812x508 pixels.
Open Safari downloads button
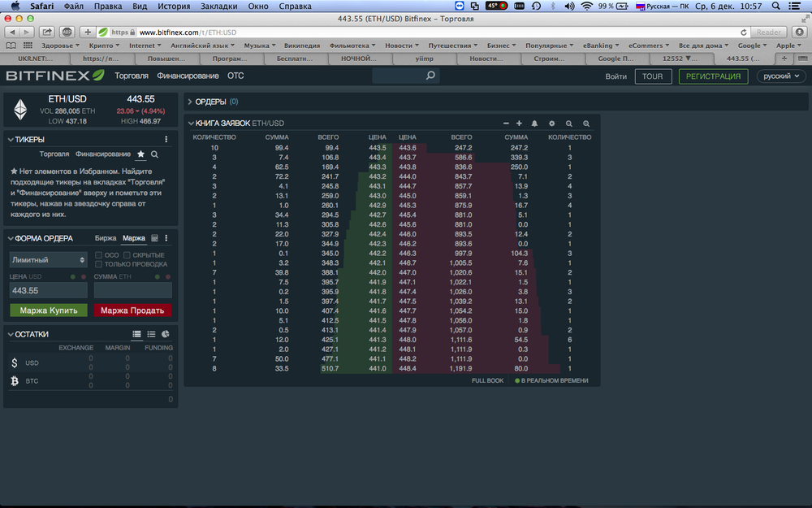(x=800, y=33)
